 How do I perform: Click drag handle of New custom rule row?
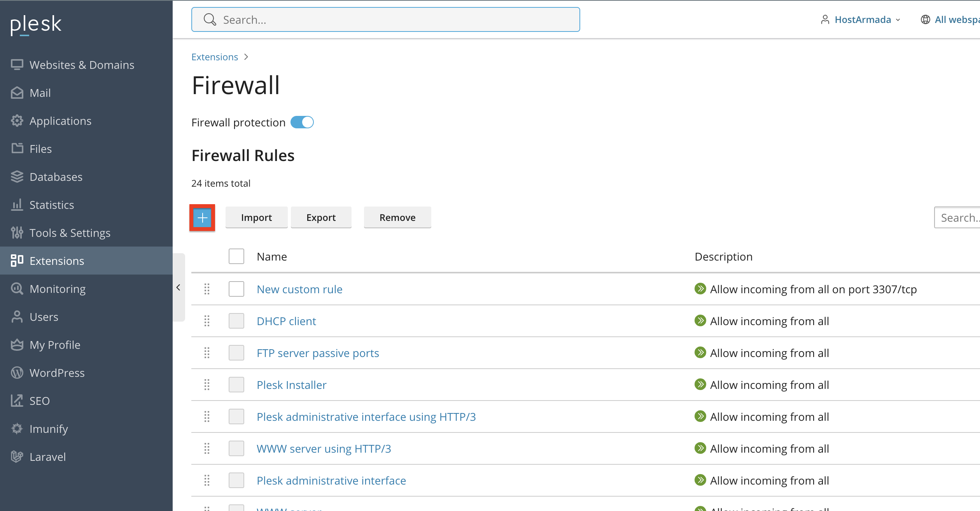[207, 289]
